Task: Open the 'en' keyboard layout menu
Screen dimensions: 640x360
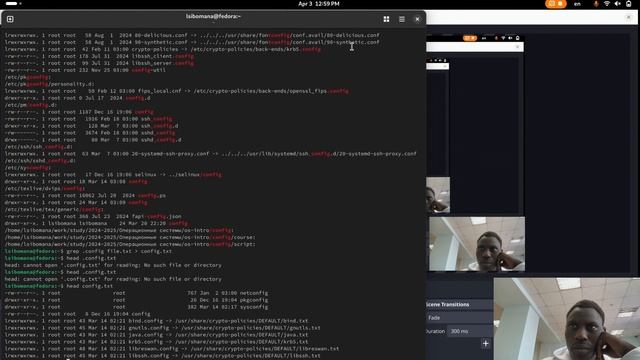Action: point(577,4)
